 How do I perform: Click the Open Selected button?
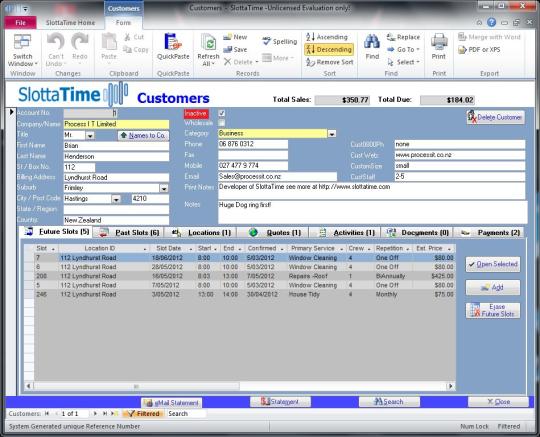(493, 264)
